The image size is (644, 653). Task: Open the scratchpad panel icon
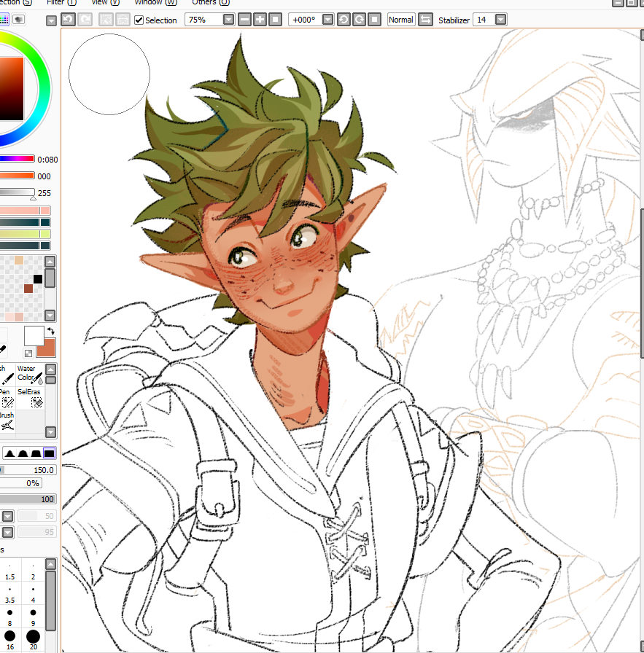[x=18, y=20]
